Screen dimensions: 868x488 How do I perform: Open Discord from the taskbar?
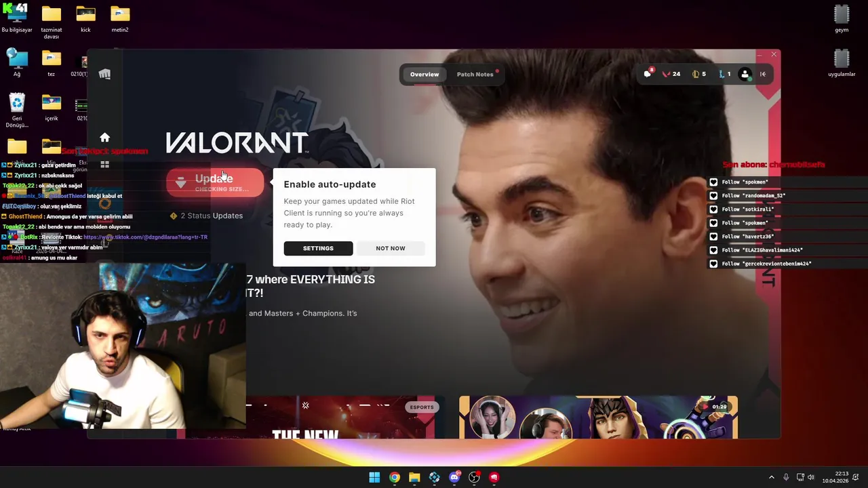tap(454, 477)
